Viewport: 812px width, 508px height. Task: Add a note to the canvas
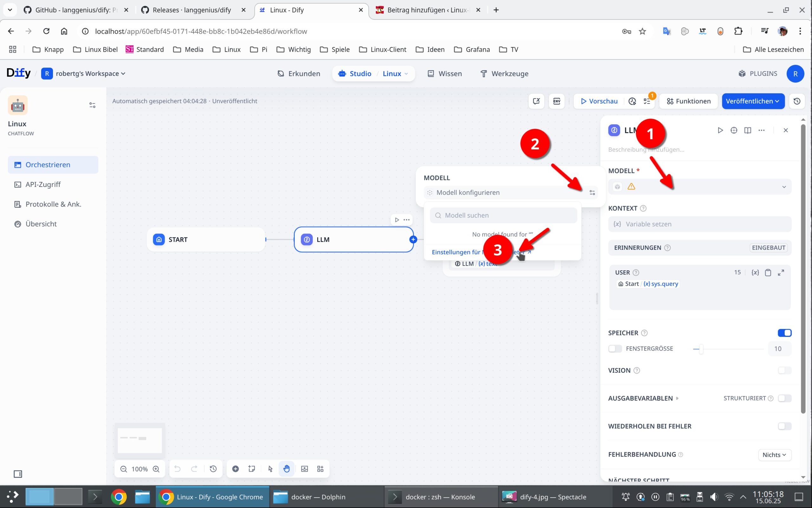pyautogui.click(x=252, y=469)
